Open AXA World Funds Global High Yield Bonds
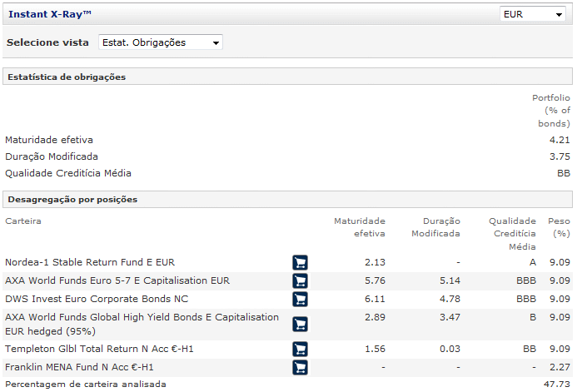The width and height of the screenshot is (577, 392). click(x=142, y=324)
